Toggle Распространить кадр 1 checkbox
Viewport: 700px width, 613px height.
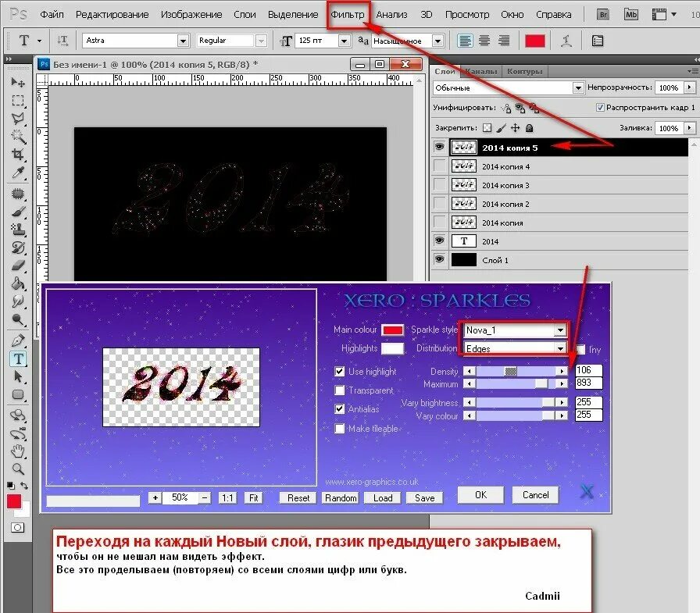pos(601,107)
